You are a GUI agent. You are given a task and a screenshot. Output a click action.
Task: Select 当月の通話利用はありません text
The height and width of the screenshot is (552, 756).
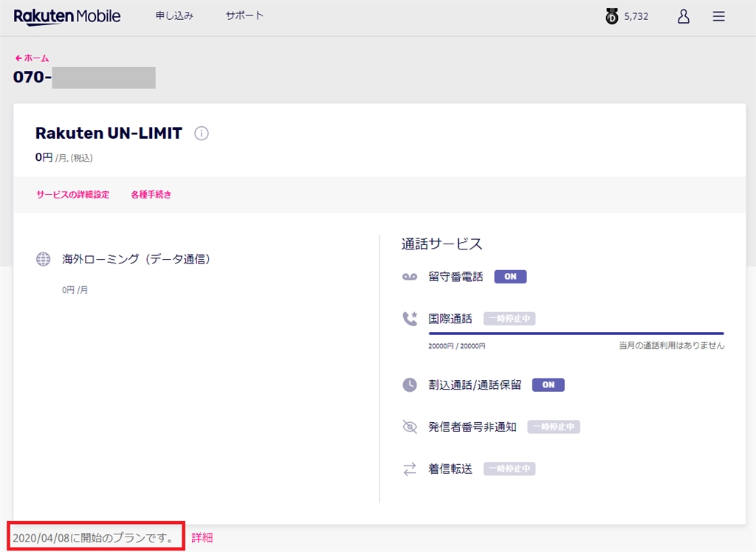coord(672,345)
